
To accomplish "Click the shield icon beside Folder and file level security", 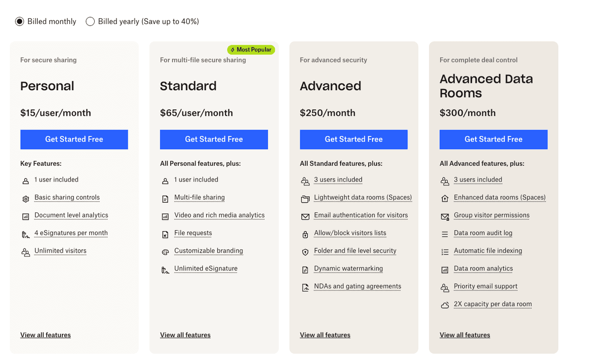I will tap(305, 251).
